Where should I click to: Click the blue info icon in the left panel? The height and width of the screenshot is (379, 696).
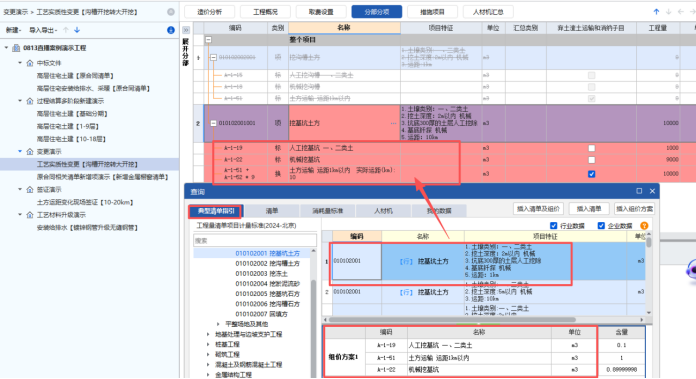coord(170,30)
